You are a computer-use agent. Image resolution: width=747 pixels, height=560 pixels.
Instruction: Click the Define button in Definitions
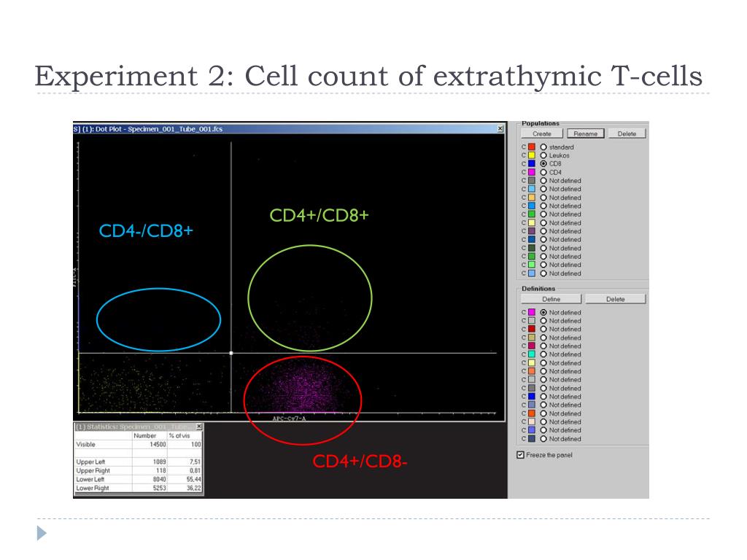pos(551,299)
